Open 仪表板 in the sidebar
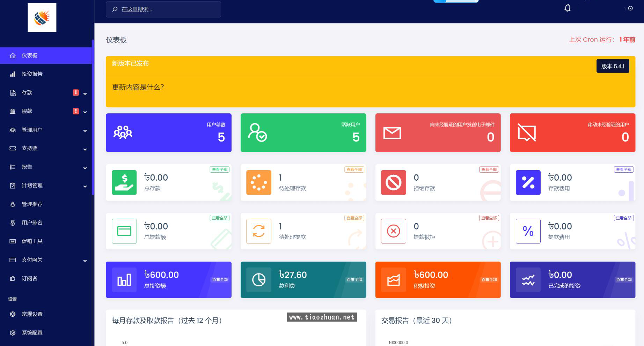644x346 pixels. 46,55
